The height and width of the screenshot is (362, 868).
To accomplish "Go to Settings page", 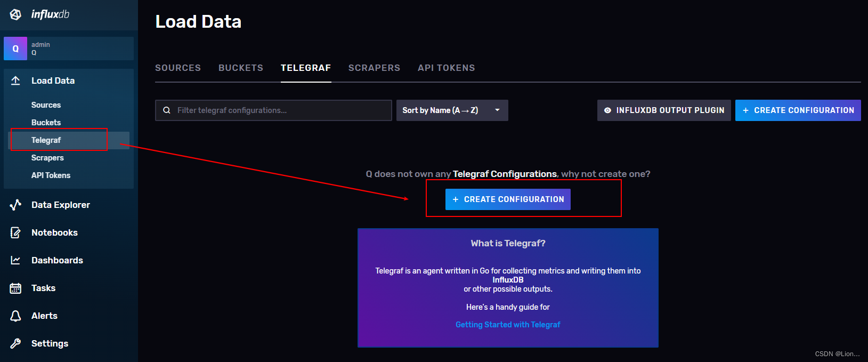I will (50, 343).
